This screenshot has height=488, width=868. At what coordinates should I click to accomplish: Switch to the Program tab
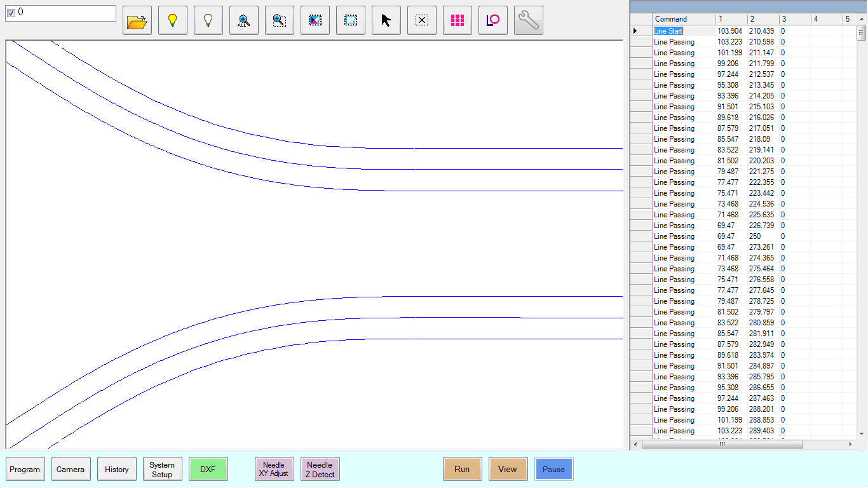pyautogui.click(x=25, y=470)
